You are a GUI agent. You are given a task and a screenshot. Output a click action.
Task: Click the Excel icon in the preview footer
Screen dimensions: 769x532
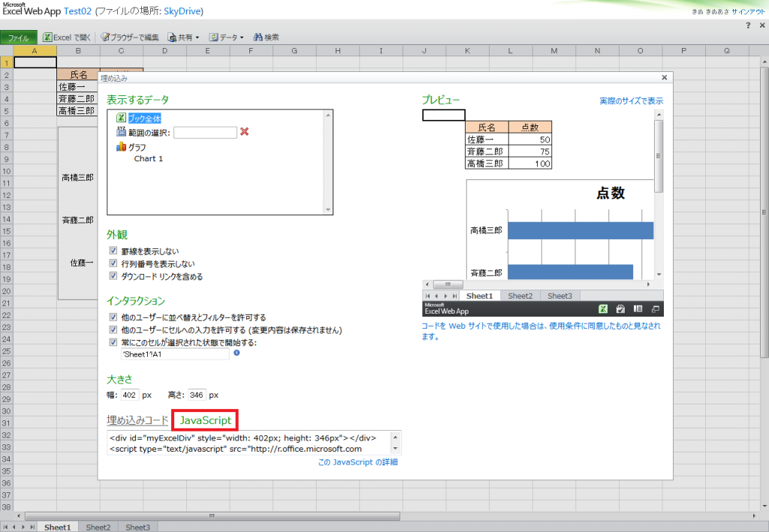(x=603, y=308)
